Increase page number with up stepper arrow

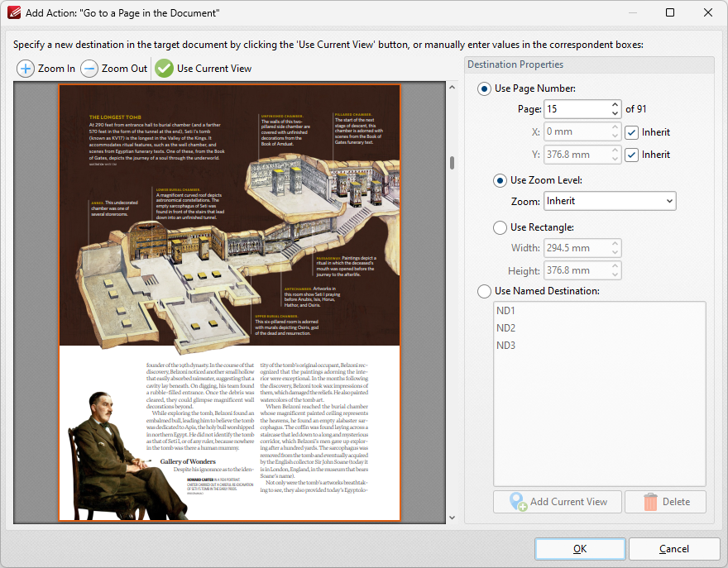click(615, 105)
